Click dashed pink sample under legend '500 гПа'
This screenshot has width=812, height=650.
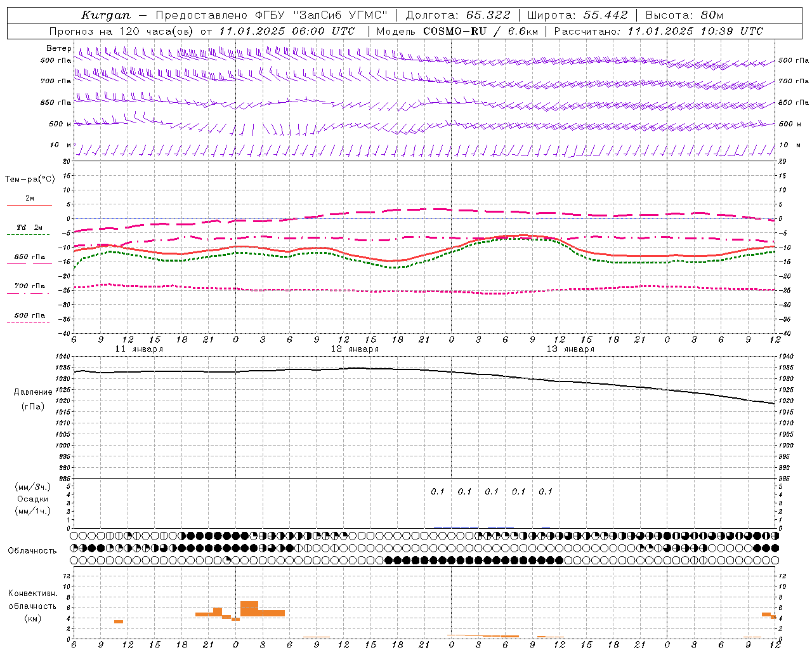coord(29,322)
